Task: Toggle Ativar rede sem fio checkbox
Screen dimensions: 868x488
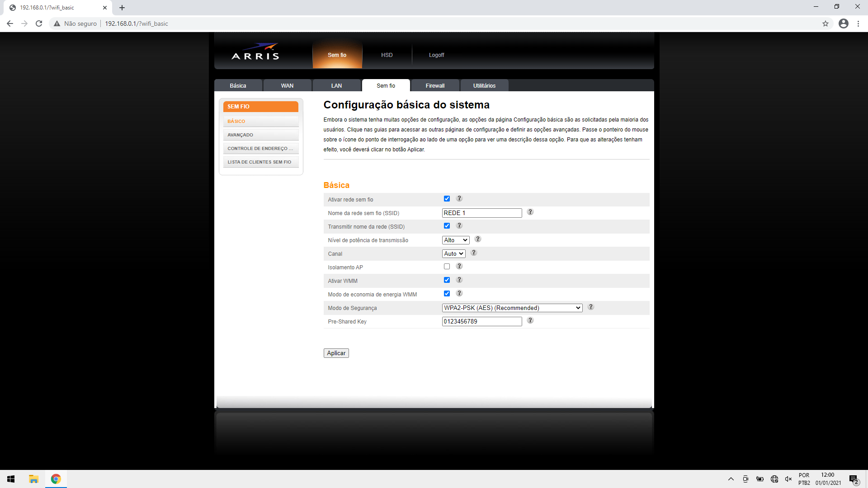Action: [x=447, y=199]
